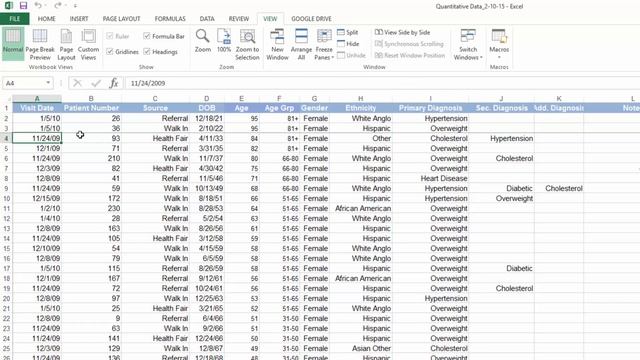Undo the last action
The image size is (640, 360).
click(x=38, y=6)
